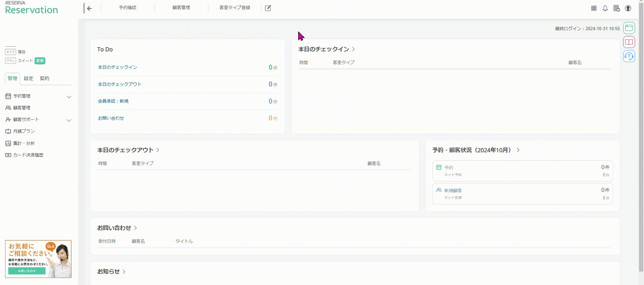Open 本日のチェックアウト panel chevron

(x=158, y=150)
